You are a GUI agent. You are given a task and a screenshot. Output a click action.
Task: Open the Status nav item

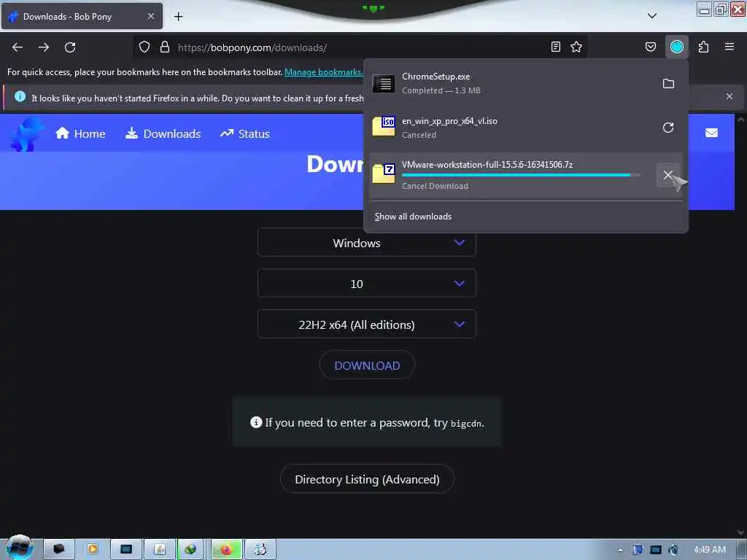(245, 134)
